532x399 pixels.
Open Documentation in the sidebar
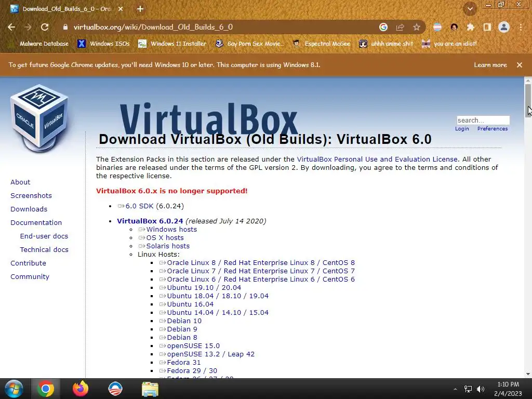coord(36,222)
